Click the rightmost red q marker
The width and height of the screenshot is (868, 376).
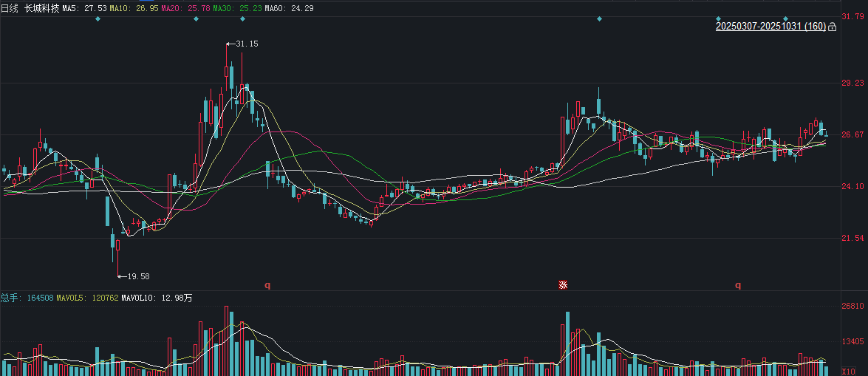[x=737, y=284]
